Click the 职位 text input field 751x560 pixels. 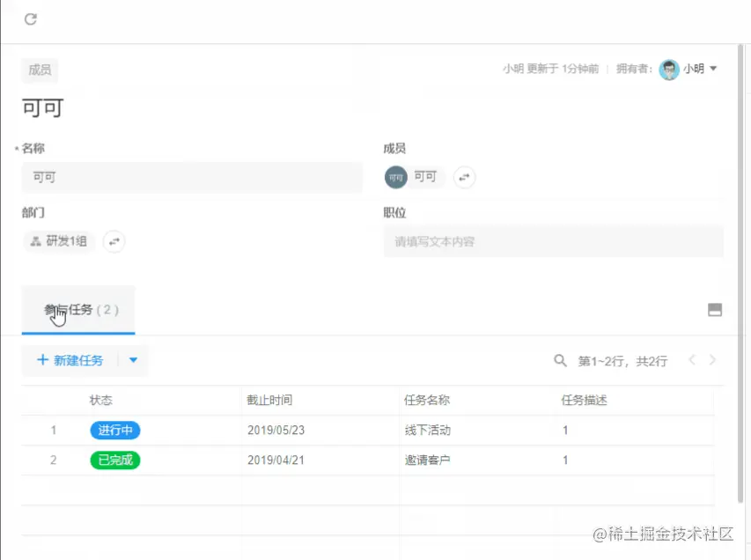[555, 241]
